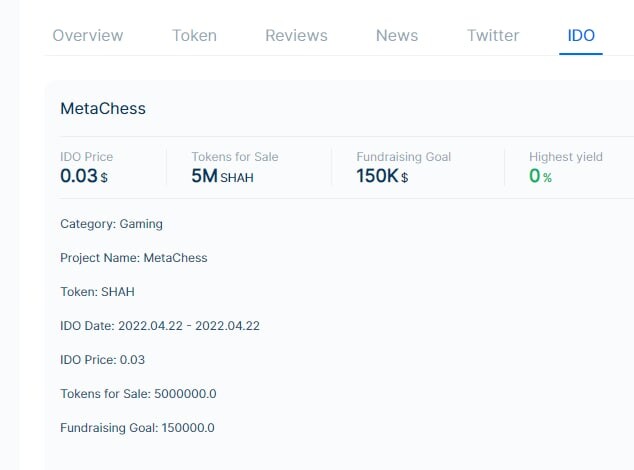Click the Fundraising Goal 150K $ value
Image resolution: width=634 pixels, height=470 pixels.
(x=382, y=176)
